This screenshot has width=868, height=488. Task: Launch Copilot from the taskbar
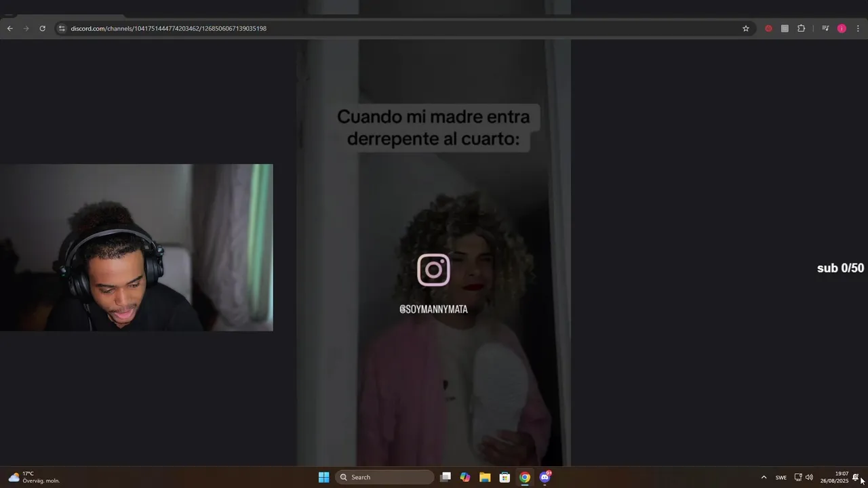pos(465,477)
